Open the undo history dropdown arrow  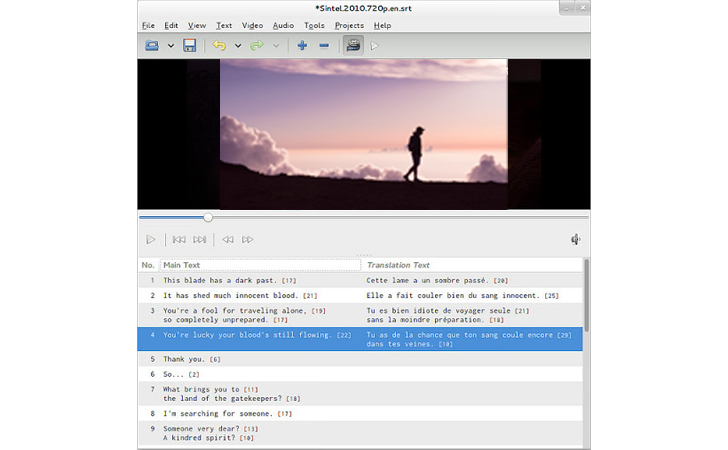238,46
